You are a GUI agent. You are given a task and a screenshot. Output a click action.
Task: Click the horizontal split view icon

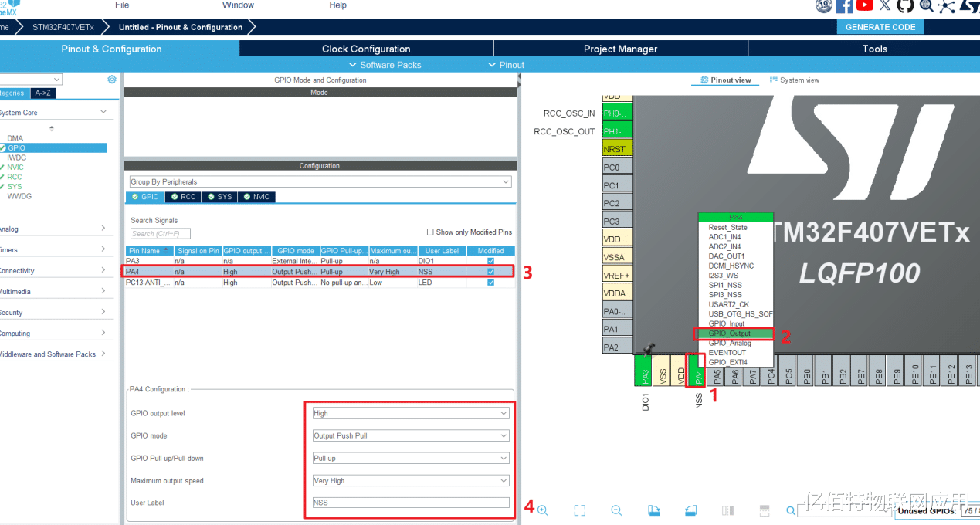[765, 510]
